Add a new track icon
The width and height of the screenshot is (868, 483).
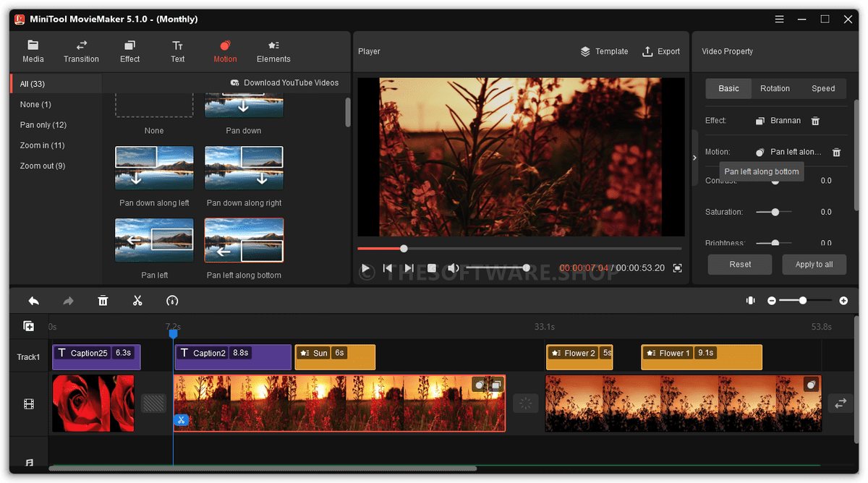(29, 327)
